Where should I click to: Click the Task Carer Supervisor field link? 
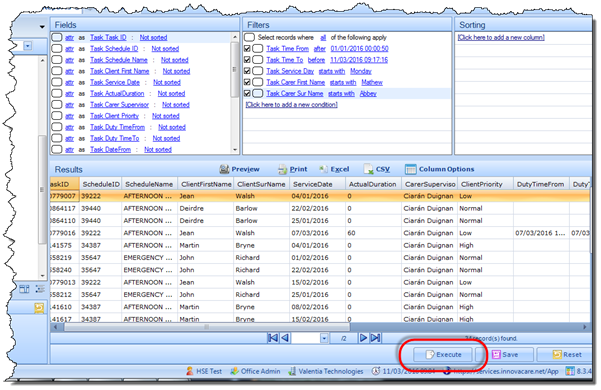[119, 105]
